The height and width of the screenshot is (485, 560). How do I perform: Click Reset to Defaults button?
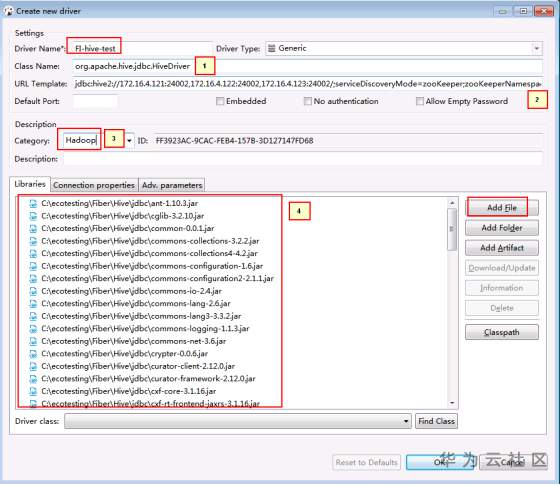(x=366, y=462)
